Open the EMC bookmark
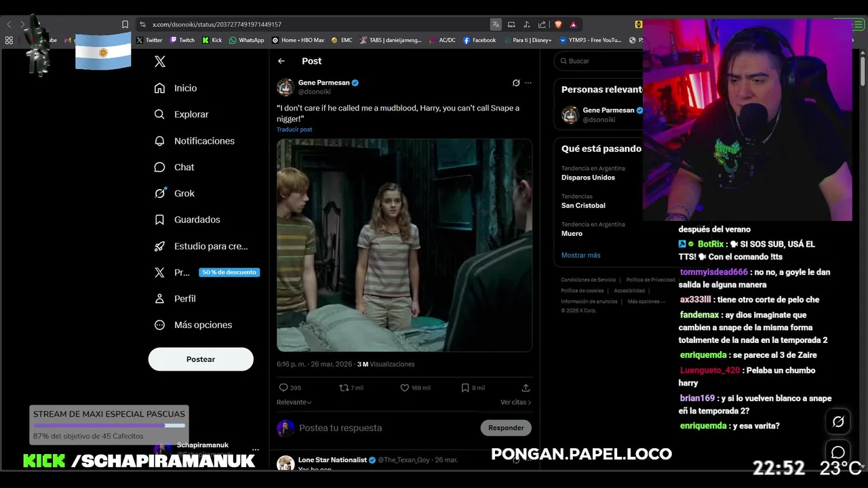 342,40
